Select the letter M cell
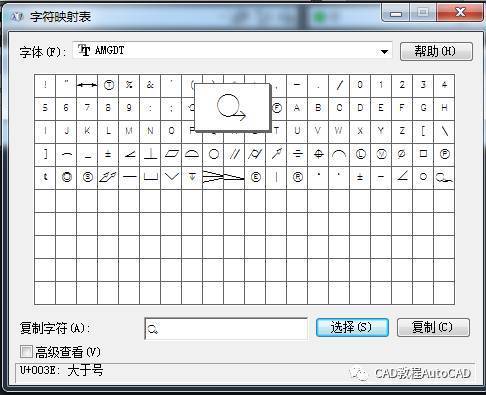Viewport: 486px width, 395px height. (x=129, y=131)
